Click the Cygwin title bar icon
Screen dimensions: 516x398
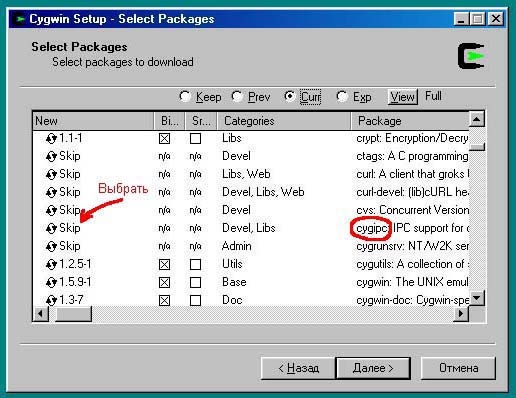pos(20,19)
